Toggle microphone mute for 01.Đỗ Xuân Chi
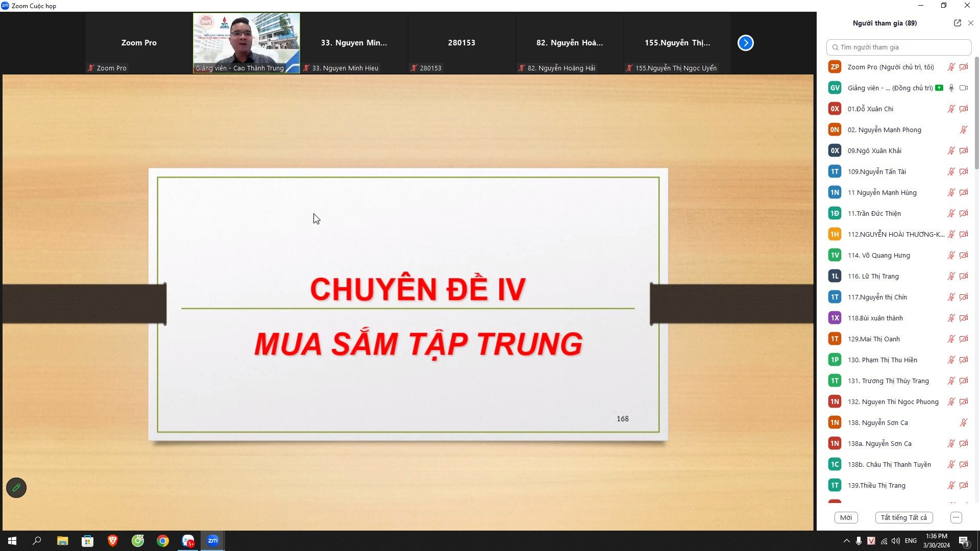The width and height of the screenshot is (980, 551). [x=951, y=109]
